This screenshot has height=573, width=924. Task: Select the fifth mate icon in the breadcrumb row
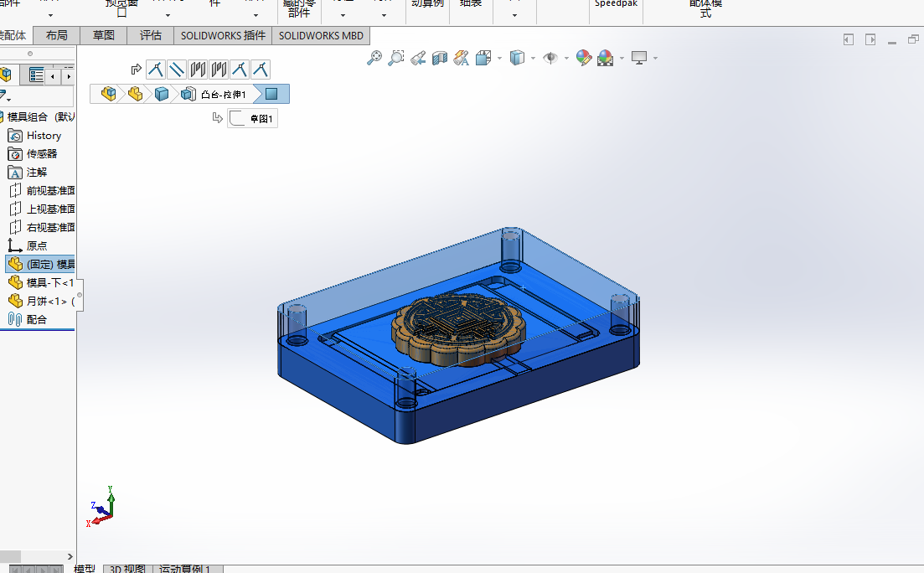pyautogui.click(x=240, y=70)
